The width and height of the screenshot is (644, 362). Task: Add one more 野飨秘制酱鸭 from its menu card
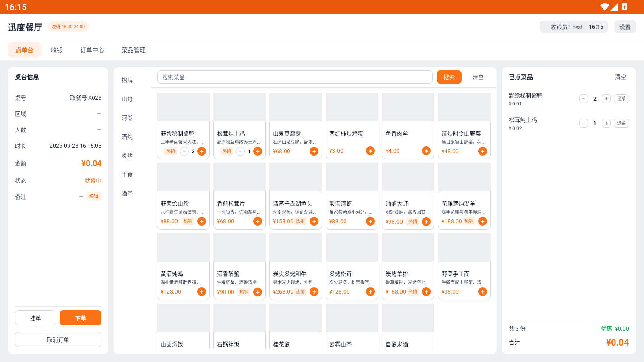[202, 151]
